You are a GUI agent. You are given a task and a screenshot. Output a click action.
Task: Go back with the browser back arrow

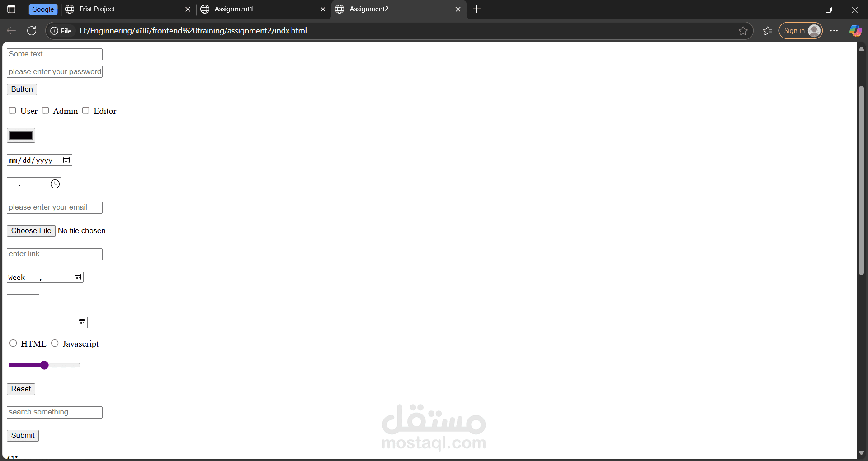point(11,31)
